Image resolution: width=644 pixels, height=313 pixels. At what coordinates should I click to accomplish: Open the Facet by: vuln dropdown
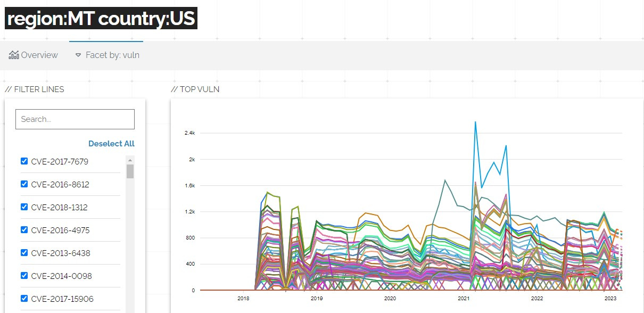pyautogui.click(x=106, y=55)
